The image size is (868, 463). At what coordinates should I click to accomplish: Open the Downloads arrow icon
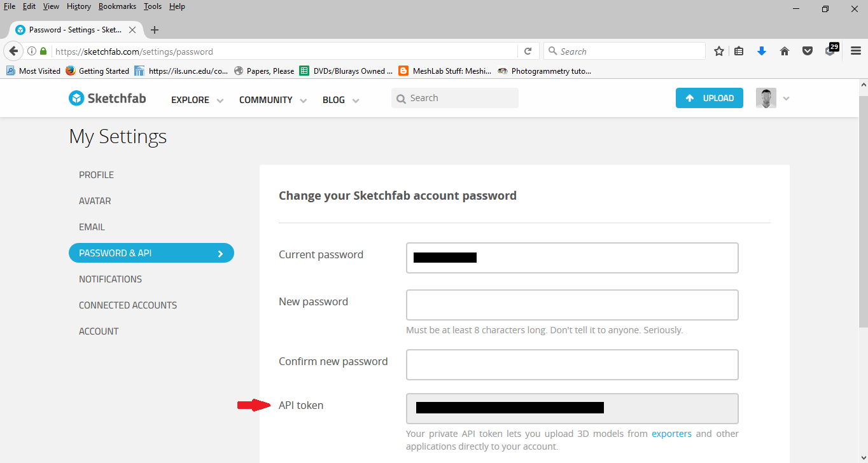(762, 52)
